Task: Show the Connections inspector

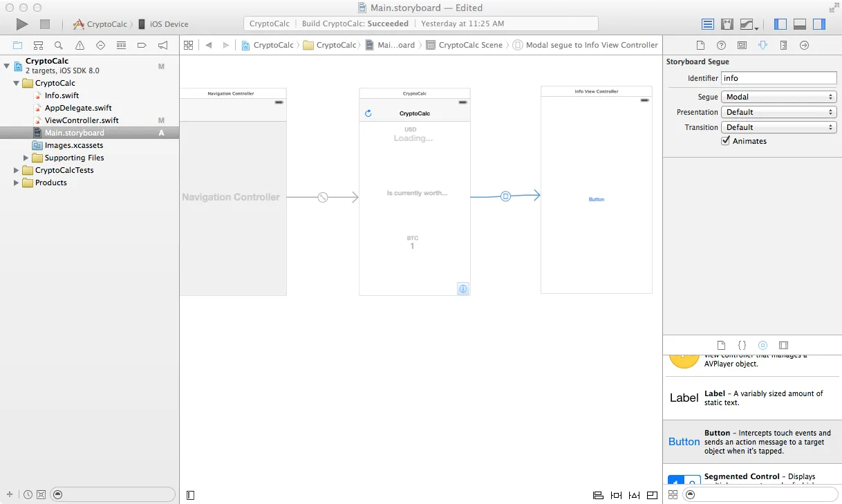Action: click(x=804, y=45)
